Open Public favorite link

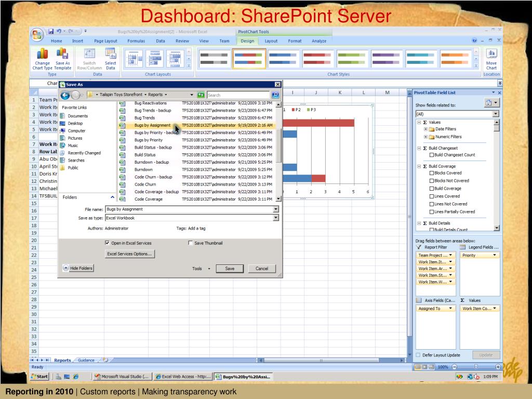tap(73, 168)
